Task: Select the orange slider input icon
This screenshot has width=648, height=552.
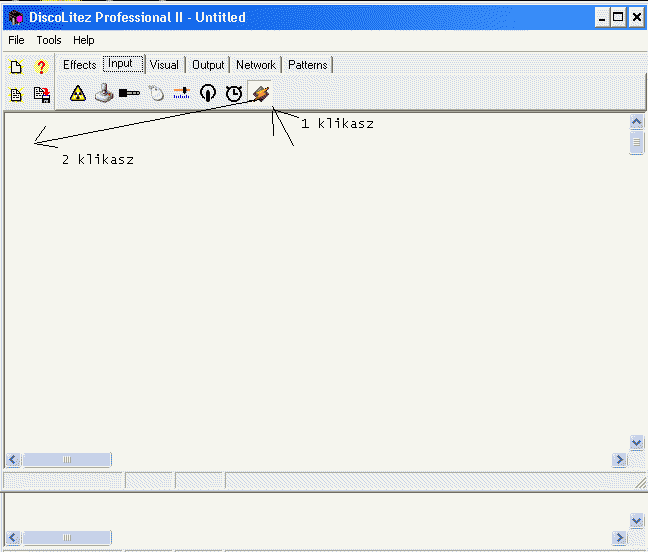Action: click(181, 93)
